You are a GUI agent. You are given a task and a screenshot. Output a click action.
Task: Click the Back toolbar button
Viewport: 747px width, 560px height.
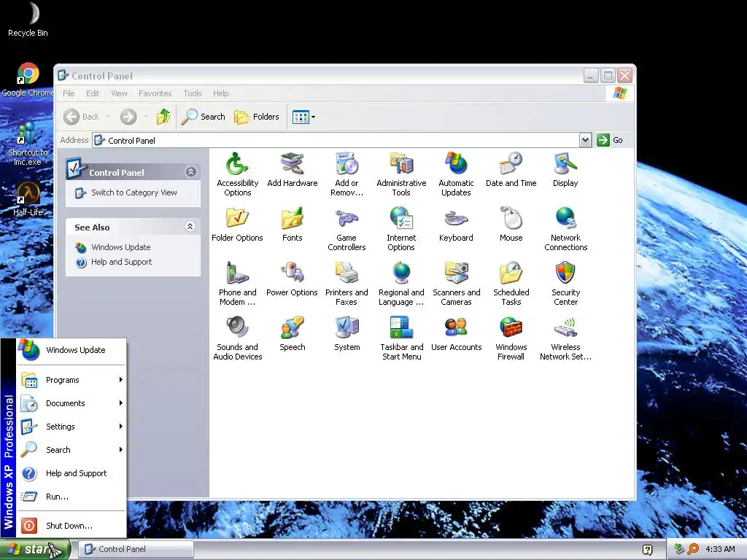click(x=82, y=117)
